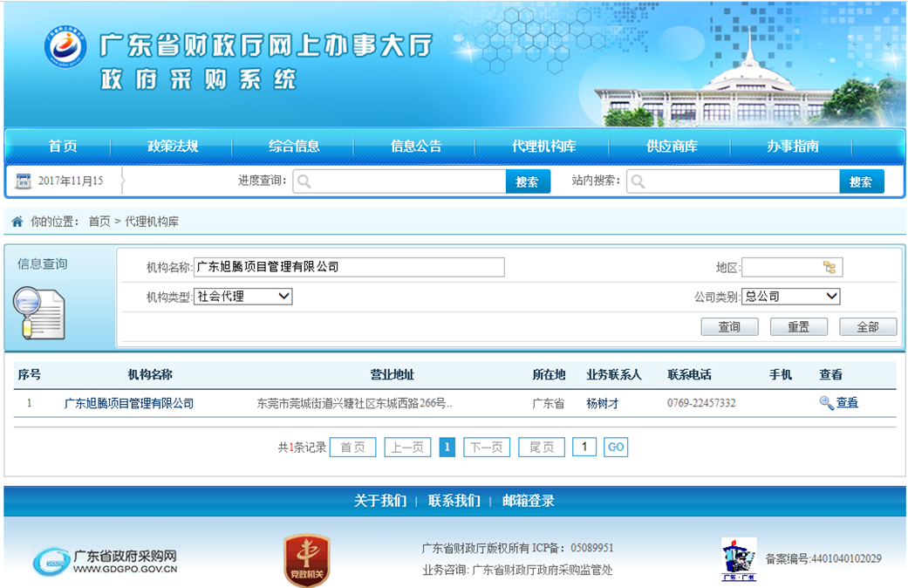Select page 1 in pagination
The width and height of the screenshot is (908, 588).
pyautogui.click(x=447, y=448)
